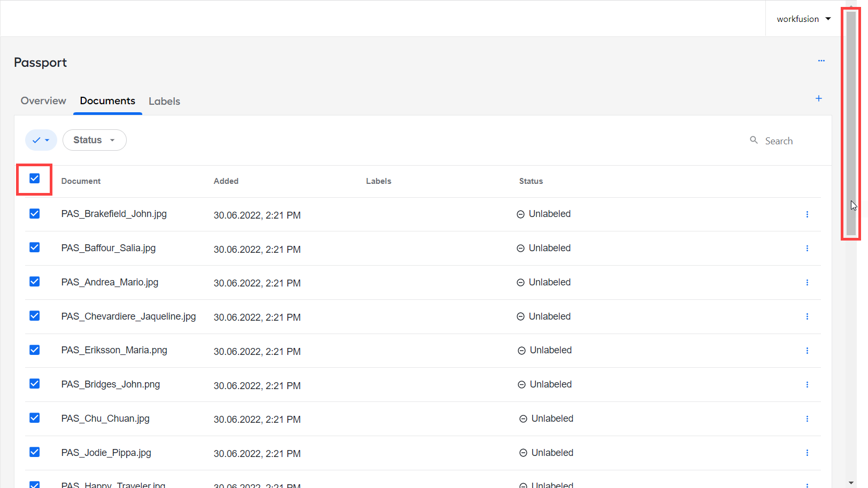Open document PAS_Chu_Chuan.jpg
868x488 pixels.
pos(105,419)
